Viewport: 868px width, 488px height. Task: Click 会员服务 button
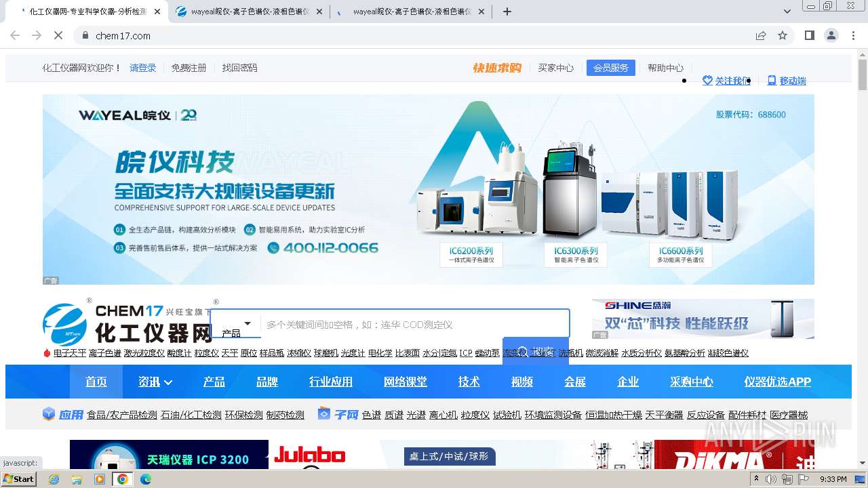[610, 68]
